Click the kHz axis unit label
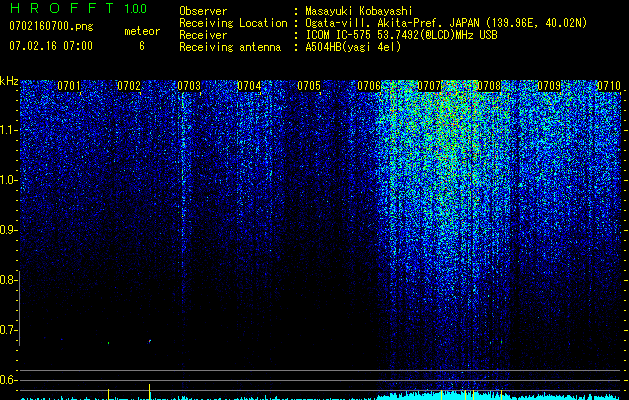The image size is (629, 400). [9, 81]
